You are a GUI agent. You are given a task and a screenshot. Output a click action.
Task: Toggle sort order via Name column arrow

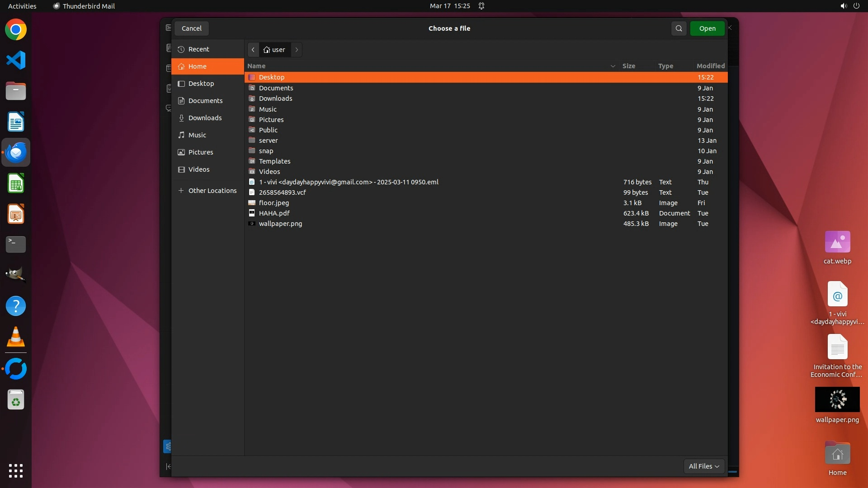[x=613, y=66]
